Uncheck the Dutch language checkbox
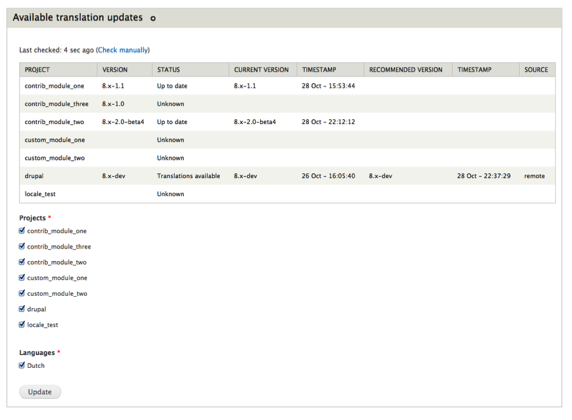The width and height of the screenshot is (572, 420). click(x=22, y=365)
